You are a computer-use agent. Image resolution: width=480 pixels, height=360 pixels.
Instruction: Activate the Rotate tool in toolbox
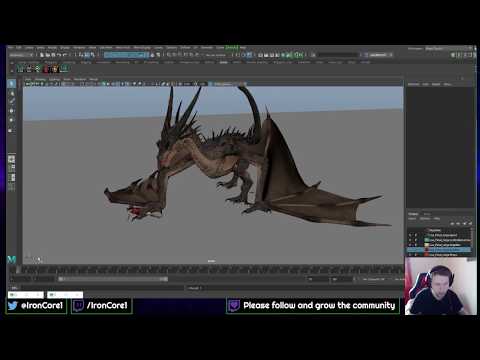coord(12,120)
